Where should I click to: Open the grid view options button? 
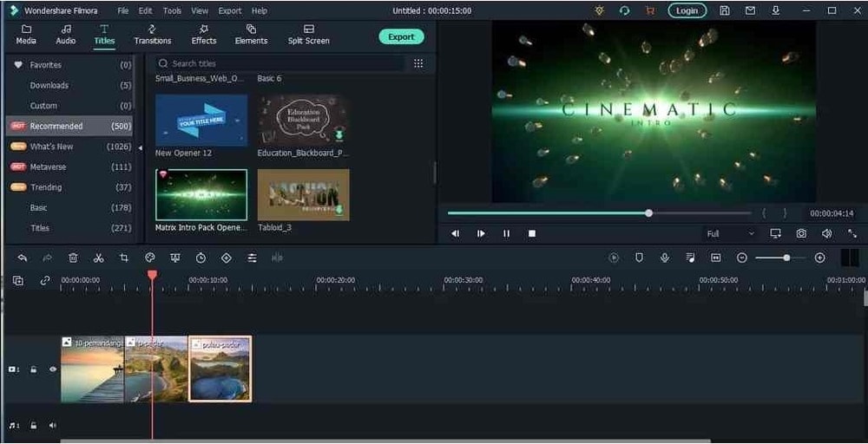[x=418, y=63]
